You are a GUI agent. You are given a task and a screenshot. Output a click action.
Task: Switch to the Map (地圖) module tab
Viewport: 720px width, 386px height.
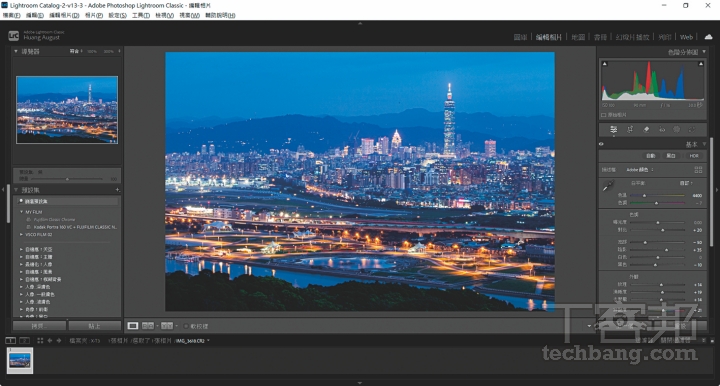[x=578, y=37]
